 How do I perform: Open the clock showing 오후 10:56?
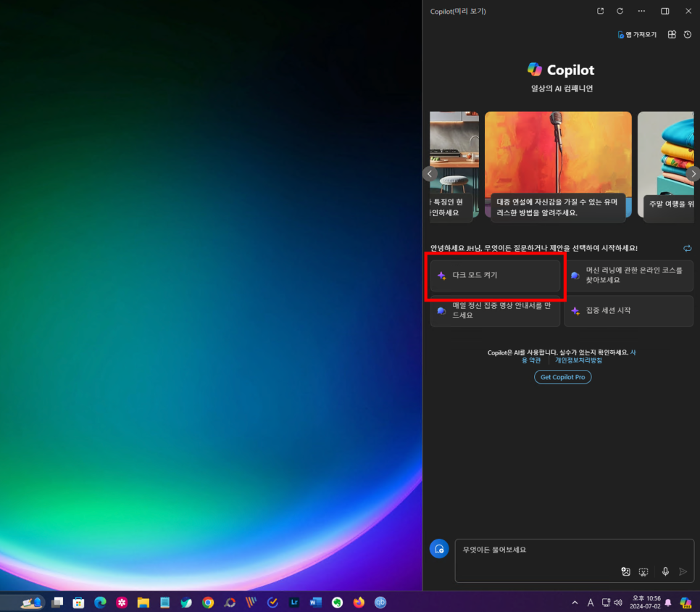[646, 603]
